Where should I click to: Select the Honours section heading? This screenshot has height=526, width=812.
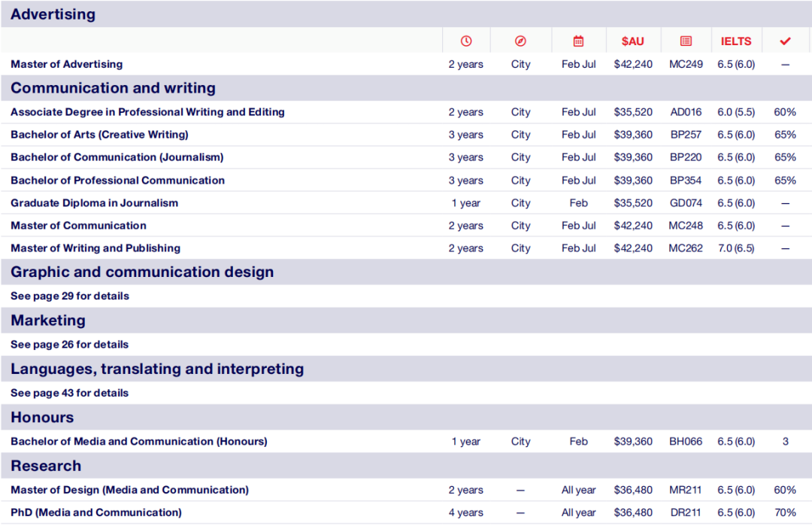(x=42, y=417)
